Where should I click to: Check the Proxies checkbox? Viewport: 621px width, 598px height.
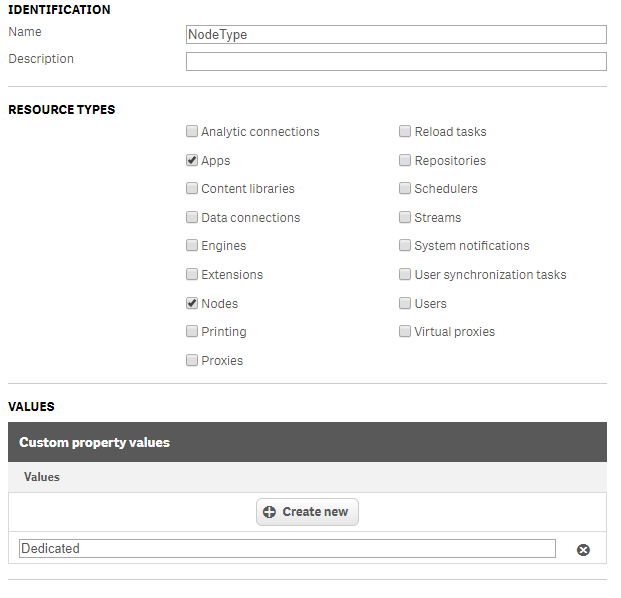pos(192,360)
